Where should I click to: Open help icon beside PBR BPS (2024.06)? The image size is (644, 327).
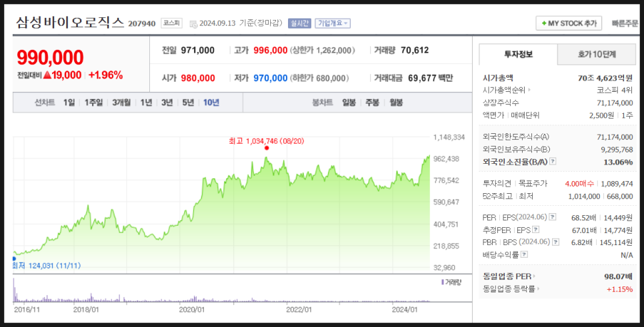(x=555, y=242)
